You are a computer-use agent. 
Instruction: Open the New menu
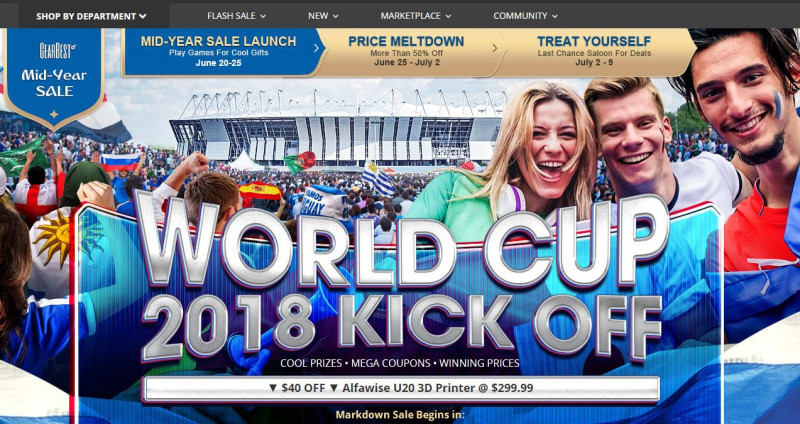click(323, 16)
